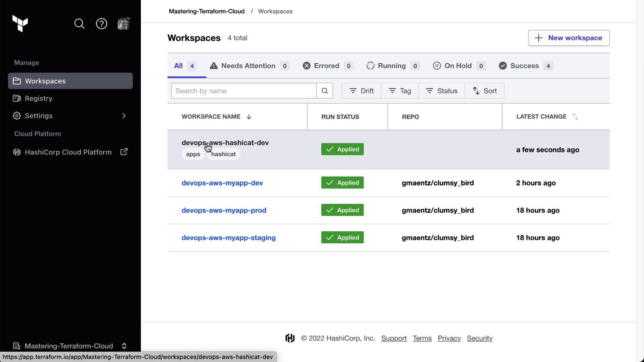
Task: Select the Running tab
Action: [393, 66]
